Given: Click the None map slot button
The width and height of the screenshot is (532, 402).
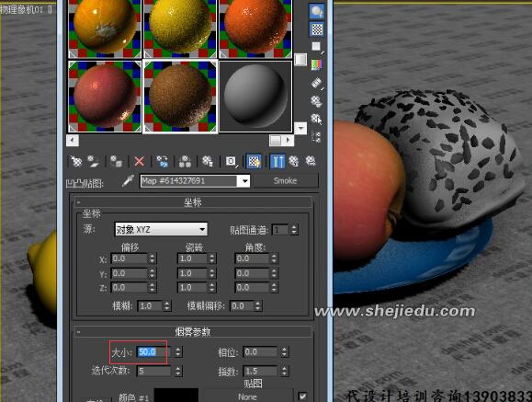Looking at the screenshot, I should click(x=248, y=396).
